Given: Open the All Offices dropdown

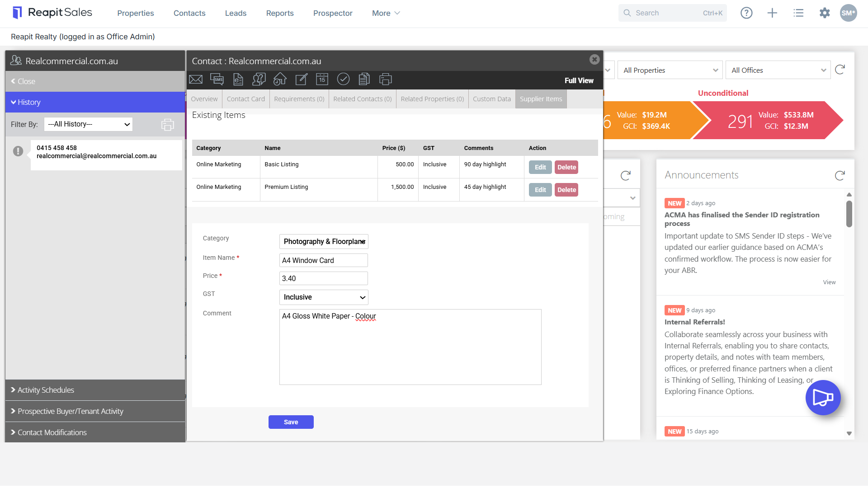Looking at the screenshot, I should click(x=778, y=70).
